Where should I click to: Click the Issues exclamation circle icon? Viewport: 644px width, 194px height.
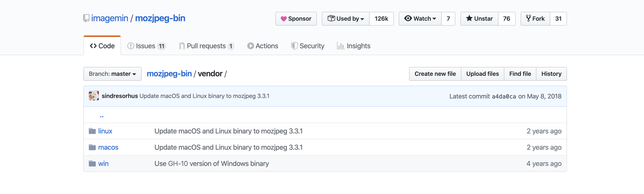tap(131, 46)
